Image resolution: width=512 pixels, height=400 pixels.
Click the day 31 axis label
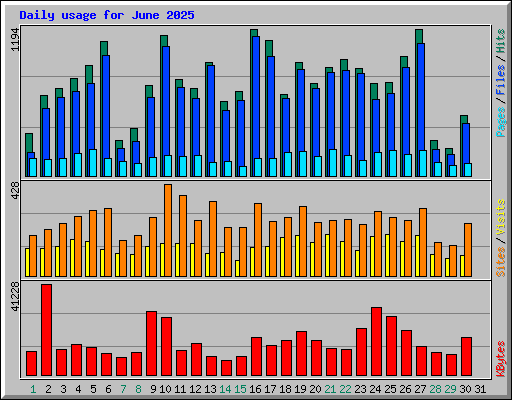tap(480, 389)
